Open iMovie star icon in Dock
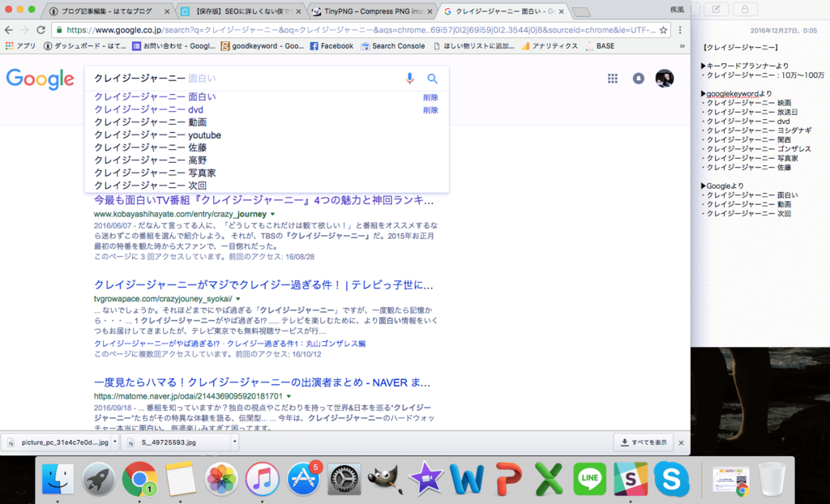 click(426, 479)
